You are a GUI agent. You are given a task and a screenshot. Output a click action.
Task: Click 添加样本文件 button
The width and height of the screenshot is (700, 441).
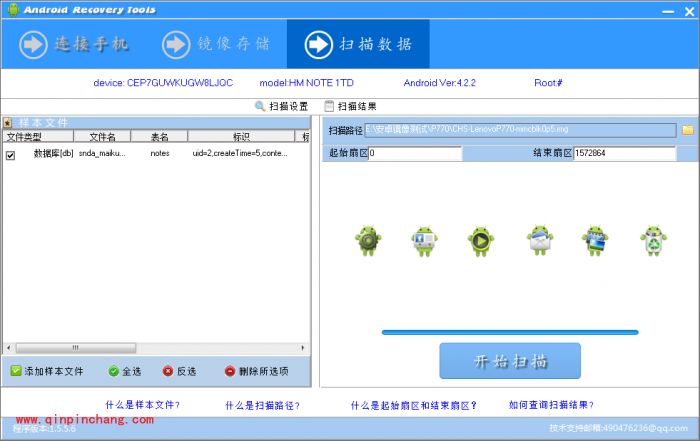tap(47, 371)
